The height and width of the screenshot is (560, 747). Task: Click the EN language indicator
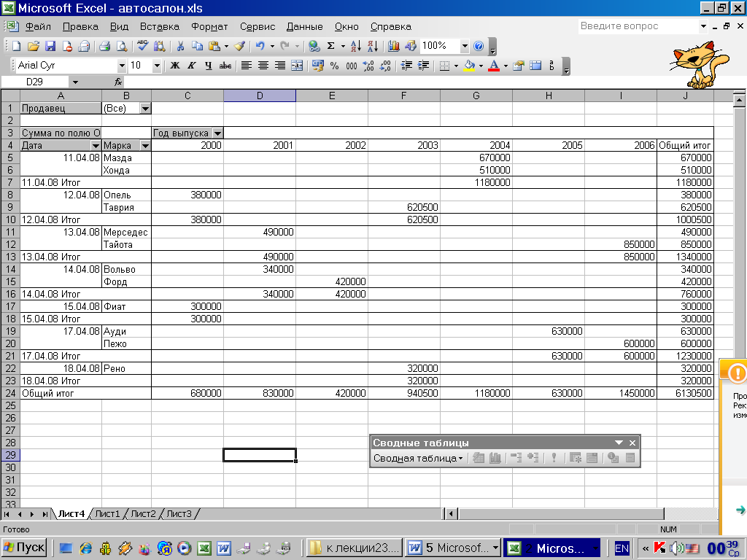pyautogui.click(x=622, y=548)
